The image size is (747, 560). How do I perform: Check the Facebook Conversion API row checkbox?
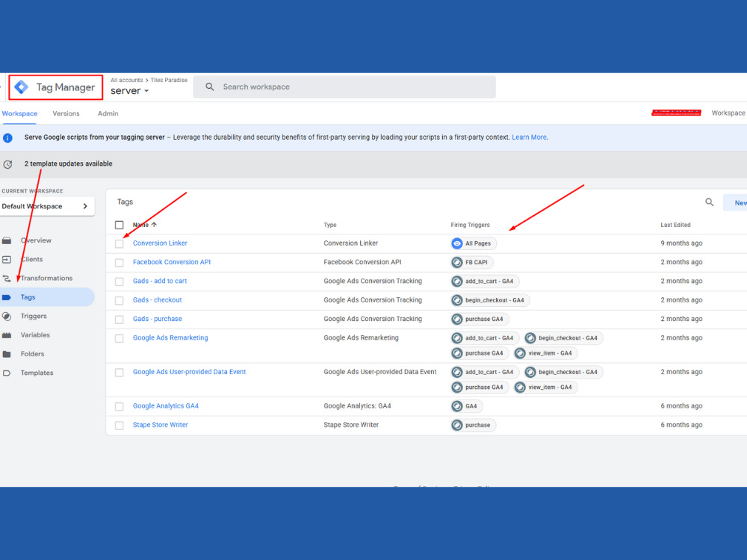tap(119, 263)
